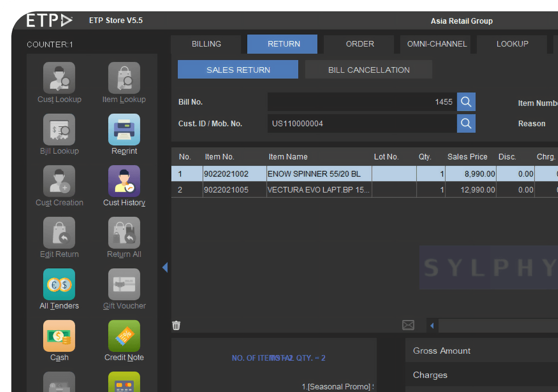Click the trash delete icon
The image size is (558, 392).
pos(176,325)
